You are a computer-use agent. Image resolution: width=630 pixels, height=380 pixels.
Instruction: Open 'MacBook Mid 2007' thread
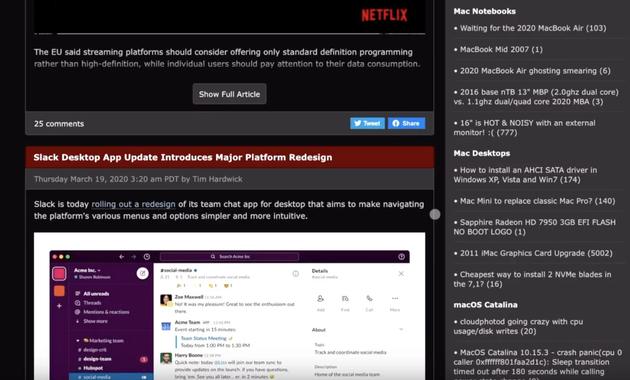(501, 49)
